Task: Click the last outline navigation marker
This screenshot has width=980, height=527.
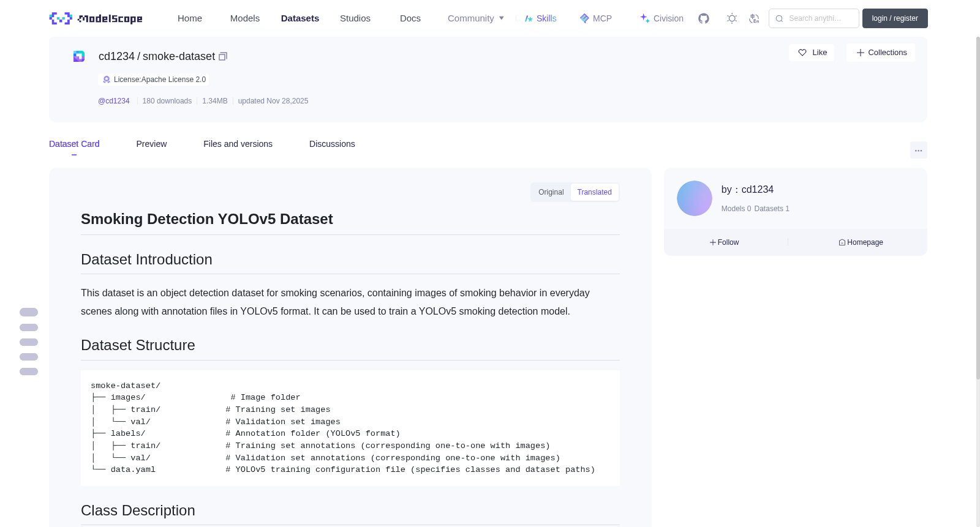Action: [x=29, y=372]
